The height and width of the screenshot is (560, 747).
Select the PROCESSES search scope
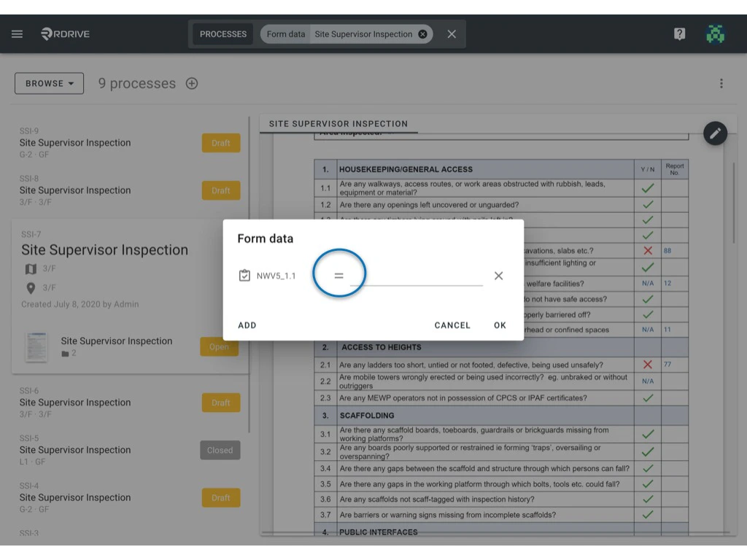coord(222,34)
